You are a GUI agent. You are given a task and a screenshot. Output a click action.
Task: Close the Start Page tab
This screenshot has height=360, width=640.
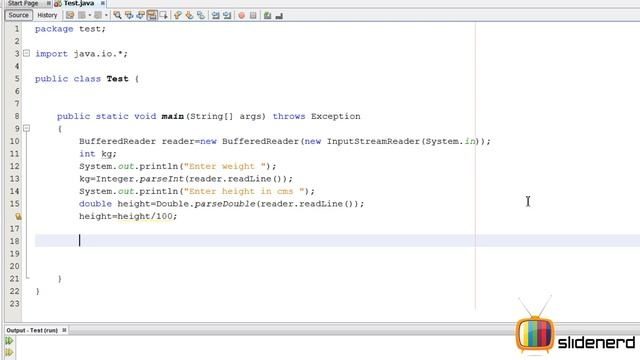(49, 3)
